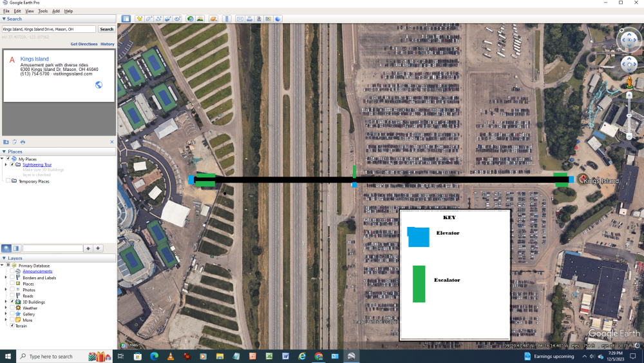Viewport: 644px width, 363px height.
Task: Click the Email toolbar icon
Action: pos(240,19)
